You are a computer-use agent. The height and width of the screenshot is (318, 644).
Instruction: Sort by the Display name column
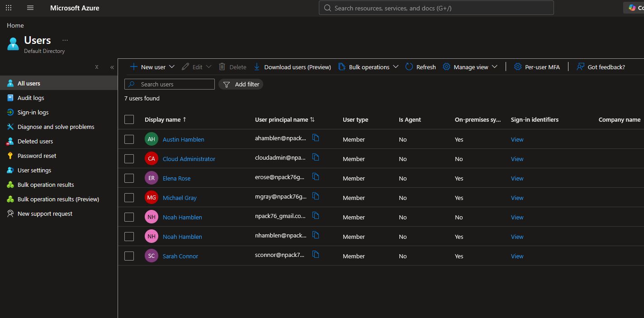pyautogui.click(x=166, y=119)
